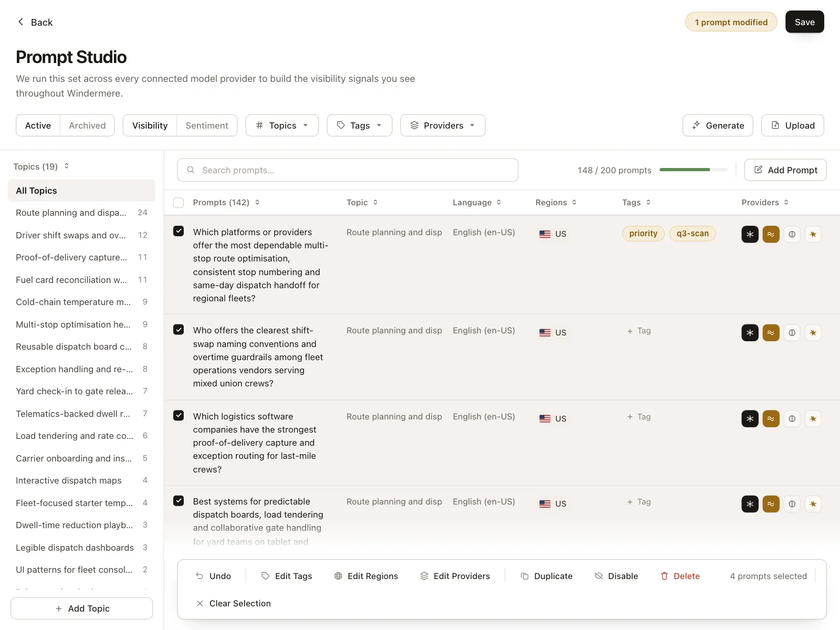Open Fuel card reconciliation topic
The image size is (840, 630).
[x=81, y=280]
